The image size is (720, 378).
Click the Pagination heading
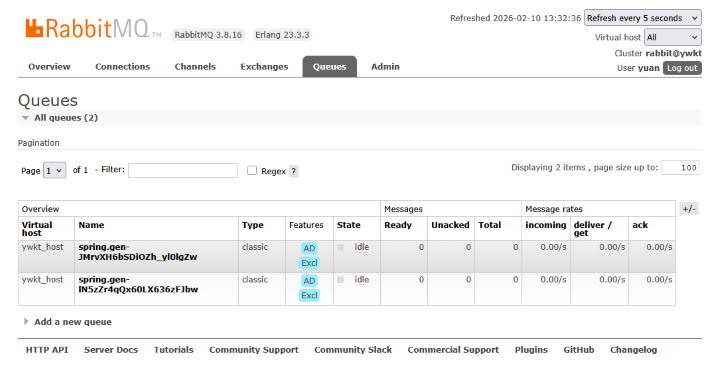click(39, 143)
